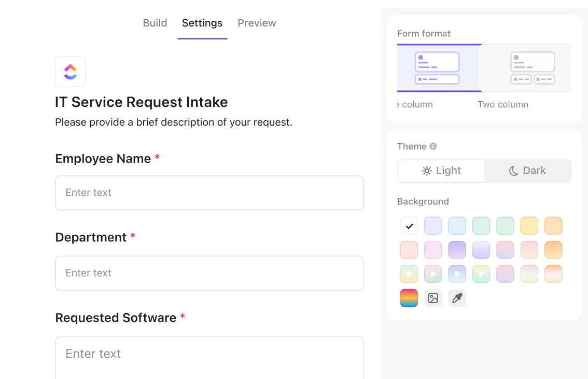Open the upload image background icon
This screenshot has width=588, height=379.
433,298
